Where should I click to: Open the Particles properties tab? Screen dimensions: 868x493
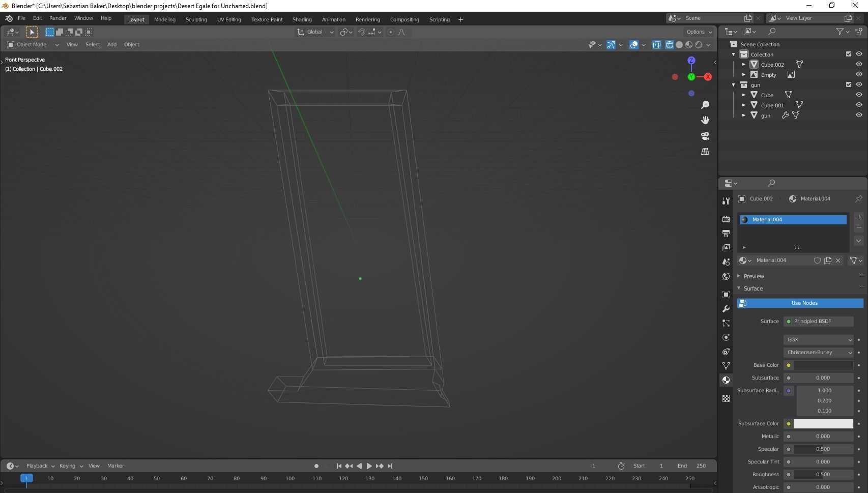[x=726, y=323]
